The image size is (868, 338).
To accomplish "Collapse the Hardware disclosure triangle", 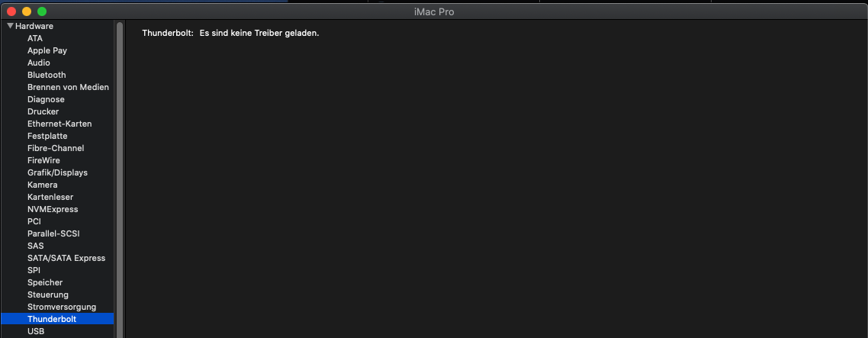I will [10, 26].
